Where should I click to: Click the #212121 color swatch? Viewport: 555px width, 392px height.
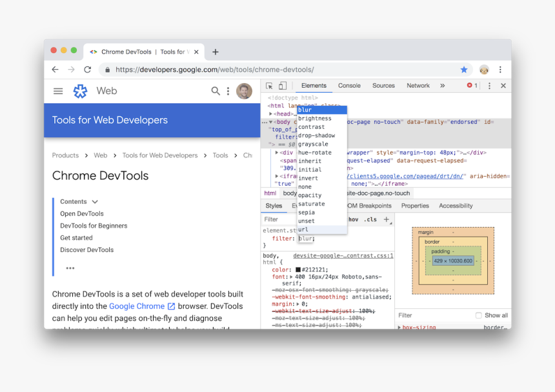click(x=298, y=269)
